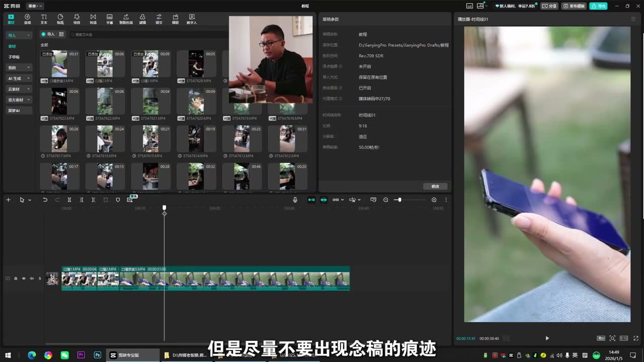Screen dimensions: 644x362
Task: Toggle the media grid view icon
Action: (x=61, y=34)
